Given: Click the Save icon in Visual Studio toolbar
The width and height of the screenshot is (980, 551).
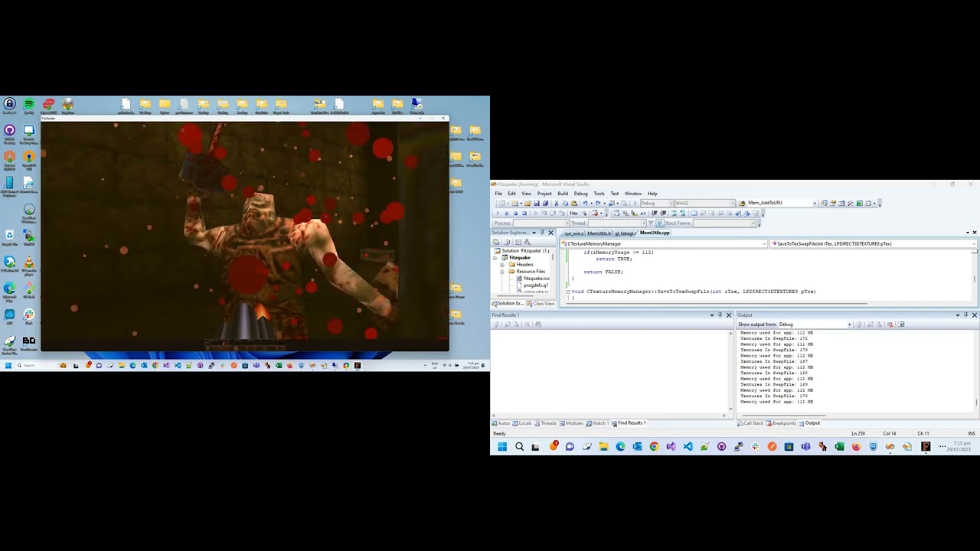Looking at the screenshot, I should (x=537, y=203).
